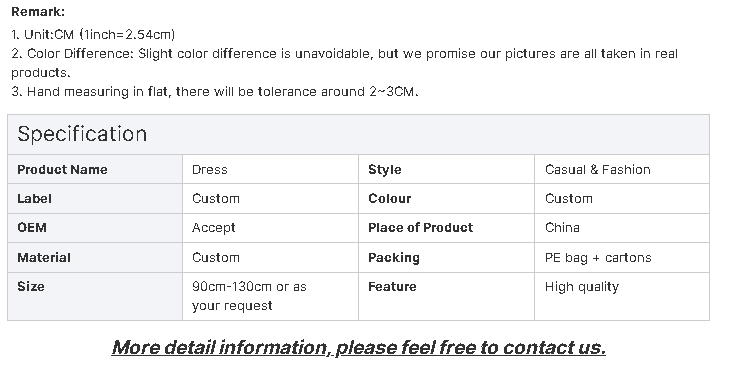Image resolution: width=735 pixels, height=365 pixels.
Task: Click the Feature label cell
Action: point(446,297)
